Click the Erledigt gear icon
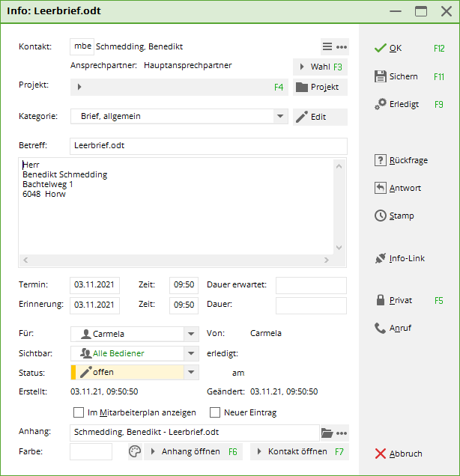The height and width of the screenshot is (476, 460). pos(381,104)
